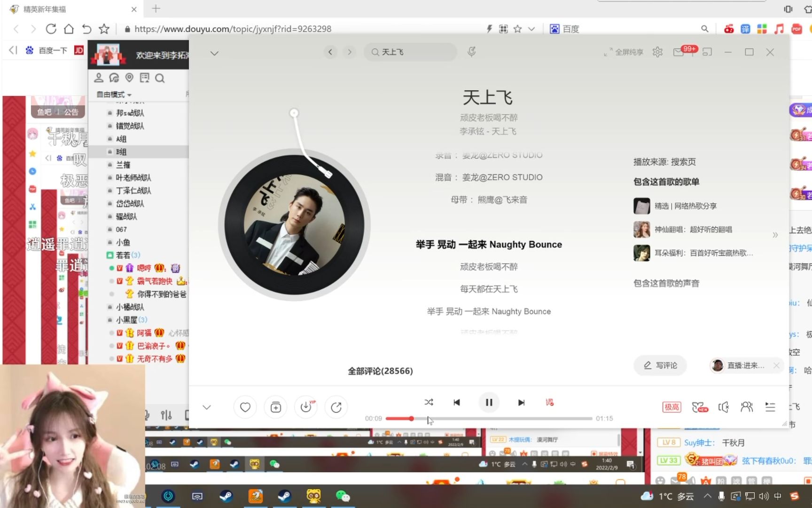Collapse the player view with bottom-left chevron

pyautogui.click(x=207, y=407)
